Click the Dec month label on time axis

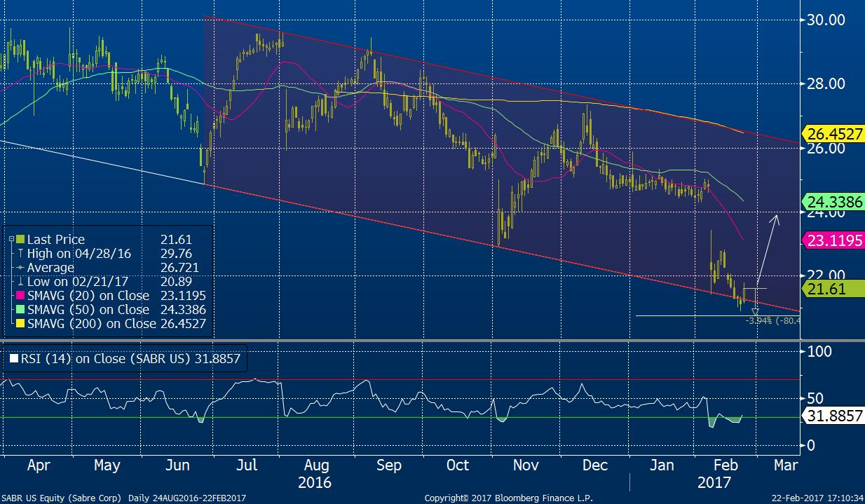coord(596,465)
